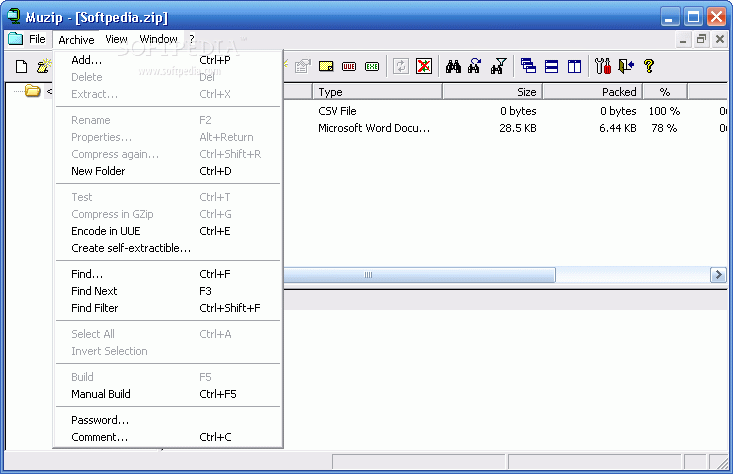Click the New archive blank page icon
733x474 pixels.
pyautogui.click(x=22, y=66)
